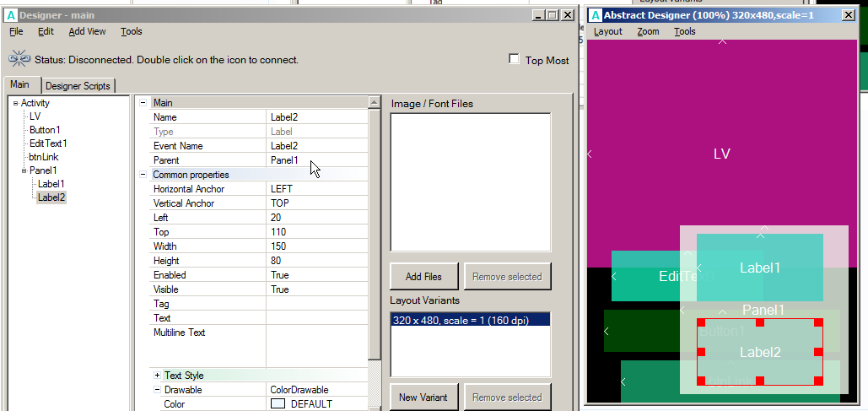Click the arrow marker on LV view top edge
The height and width of the screenshot is (411, 868).
pyautogui.click(x=722, y=41)
